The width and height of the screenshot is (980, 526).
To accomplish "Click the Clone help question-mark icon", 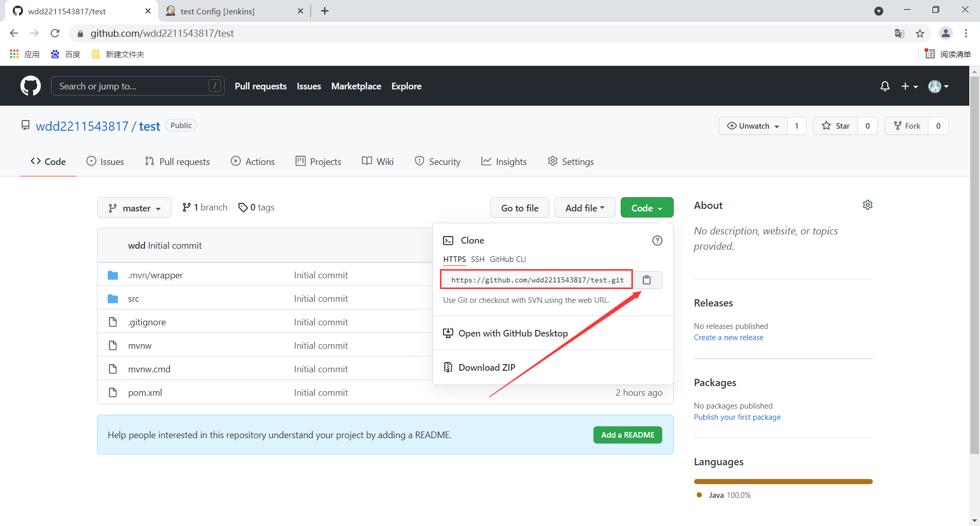I will pos(657,241).
